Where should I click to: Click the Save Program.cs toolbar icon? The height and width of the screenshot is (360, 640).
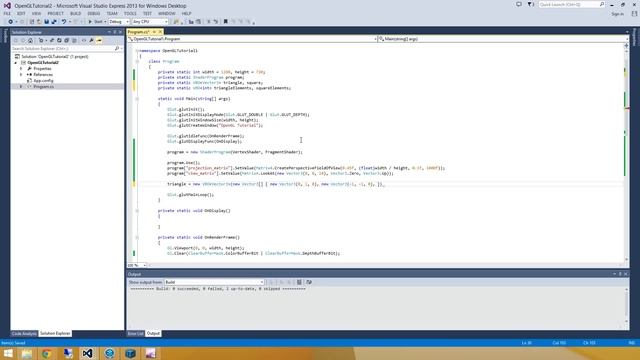tap(47, 22)
